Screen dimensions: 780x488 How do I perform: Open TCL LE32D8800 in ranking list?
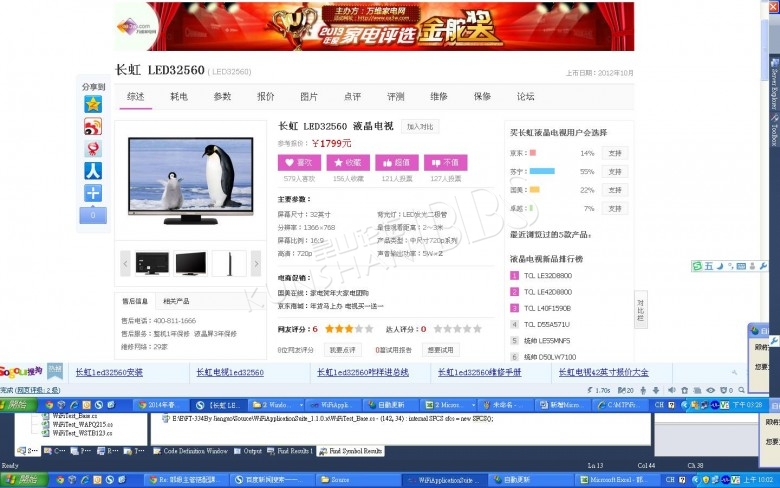coord(548,276)
